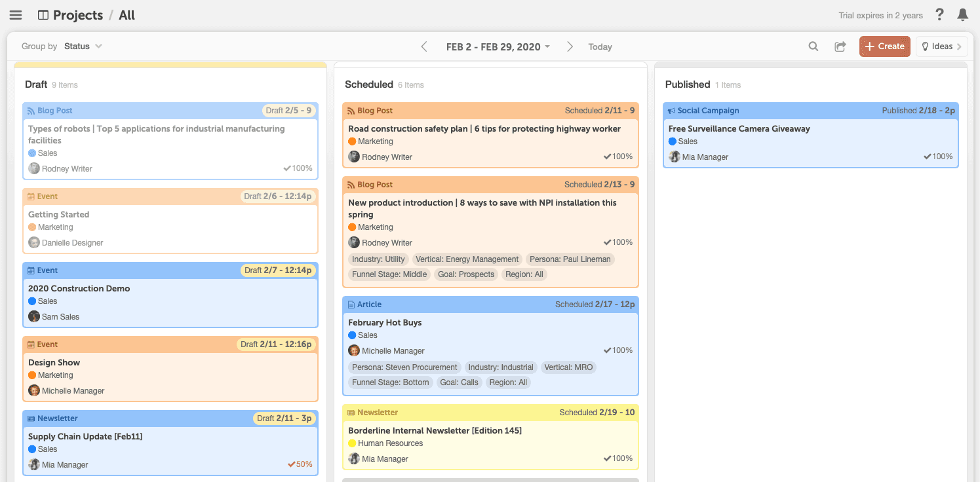980x482 pixels.
Task: Open the notifications bell
Action: pyautogui.click(x=962, y=14)
